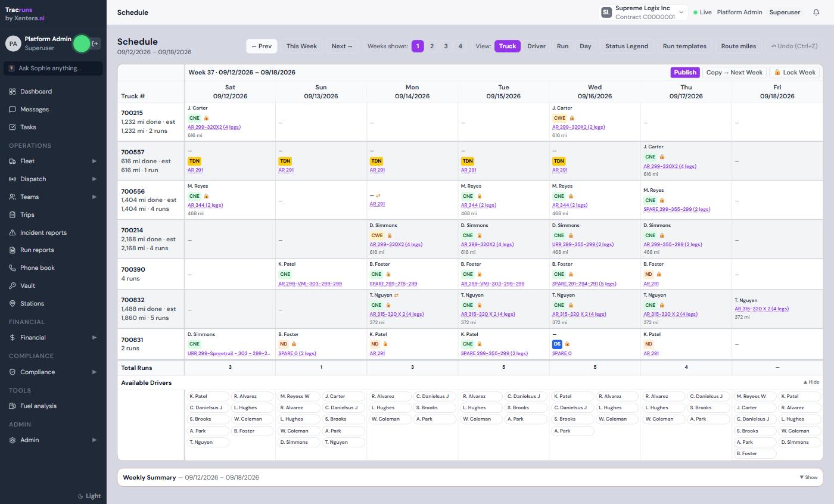Open the Vault key icon
834x504 pixels.
[13, 285]
